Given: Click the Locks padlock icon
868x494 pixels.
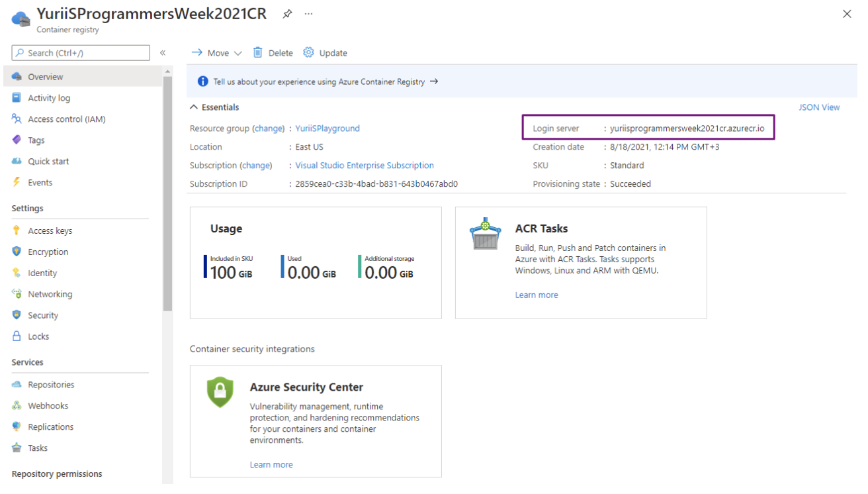Looking at the screenshot, I should click(17, 336).
